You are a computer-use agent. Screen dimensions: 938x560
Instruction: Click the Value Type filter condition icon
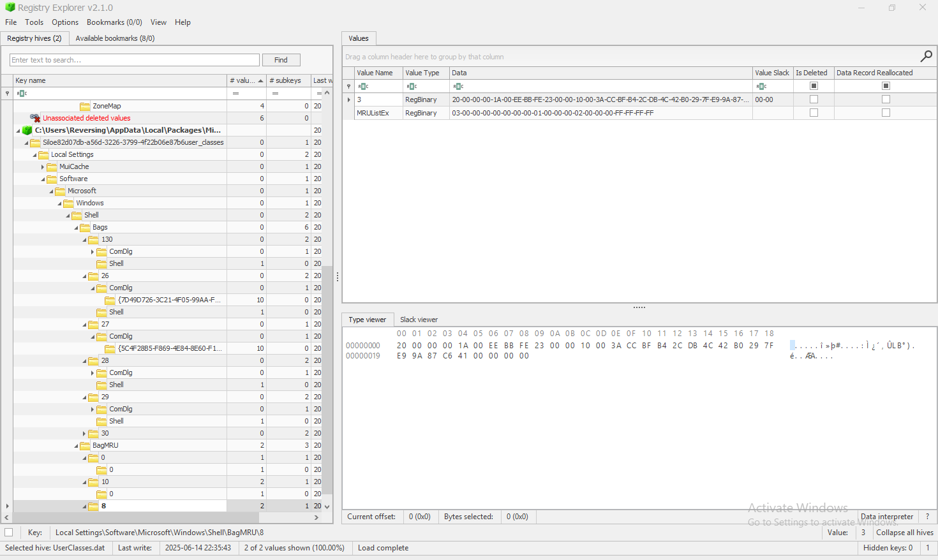[x=412, y=86]
